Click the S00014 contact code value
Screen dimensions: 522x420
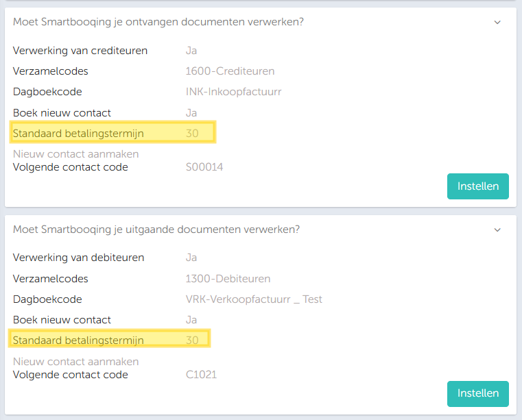(204, 167)
